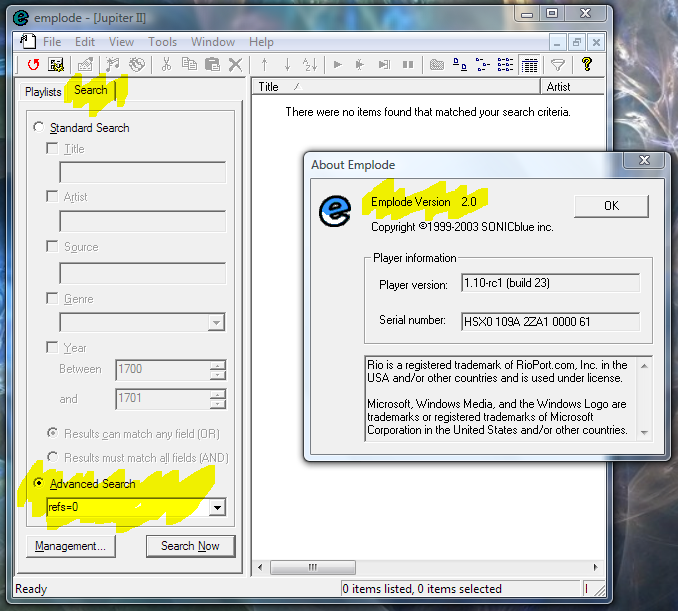Click the Advanced Search refs=0 text field
This screenshot has height=611, width=678.
click(128, 507)
